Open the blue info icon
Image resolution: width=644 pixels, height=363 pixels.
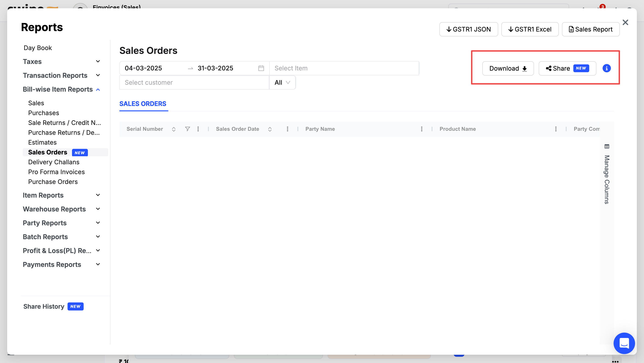(606, 68)
